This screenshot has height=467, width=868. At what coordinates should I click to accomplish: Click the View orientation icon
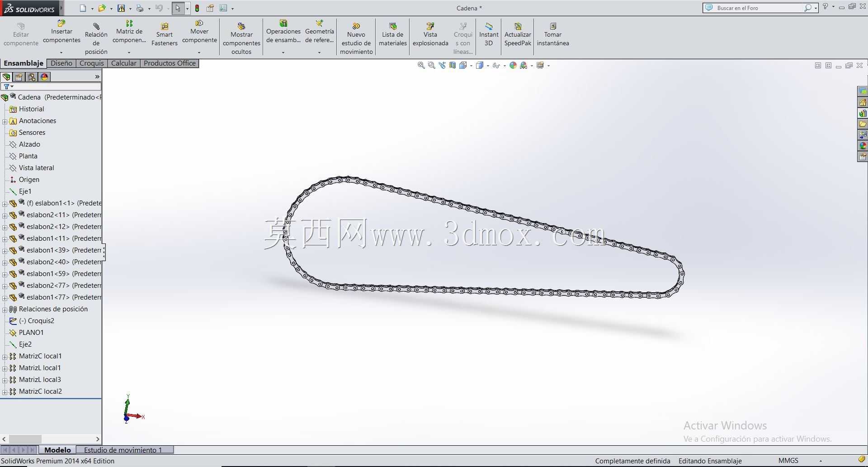[463, 65]
